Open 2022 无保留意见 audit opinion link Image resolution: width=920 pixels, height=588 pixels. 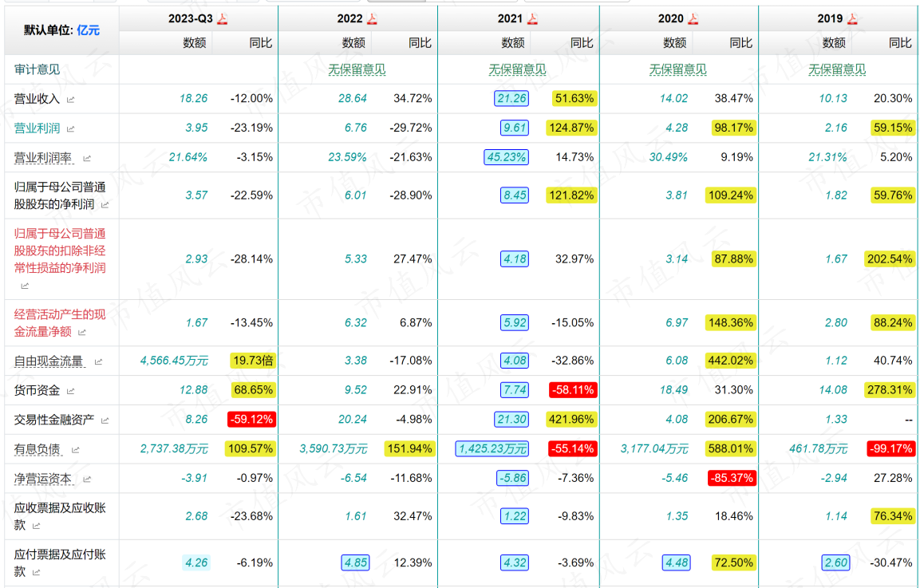(357, 69)
